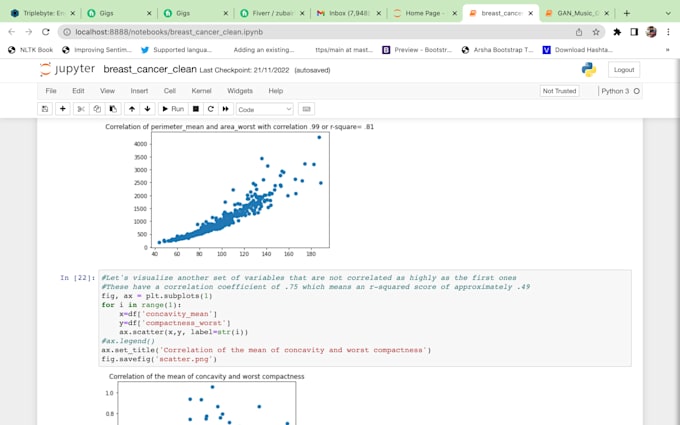The image size is (680, 425).
Task: Share this page icon in address bar
Action: (x=579, y=32)
